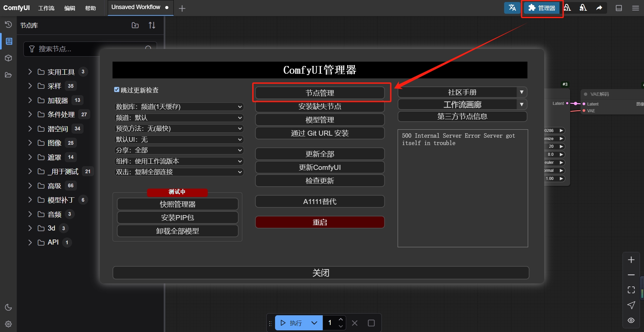The width and height of the screenshot is (644, 332).
Task: Open the 预览方法 dropdown
Action: pos(179,128)
